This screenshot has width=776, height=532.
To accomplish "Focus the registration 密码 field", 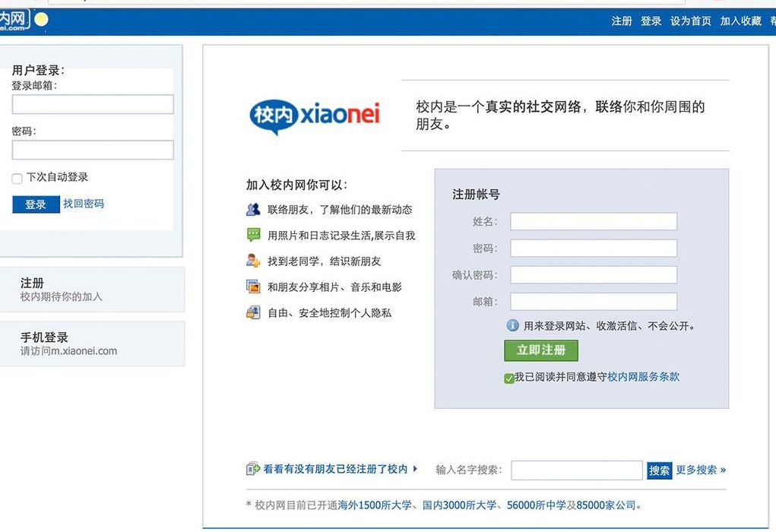I will (x=594, y=248).
